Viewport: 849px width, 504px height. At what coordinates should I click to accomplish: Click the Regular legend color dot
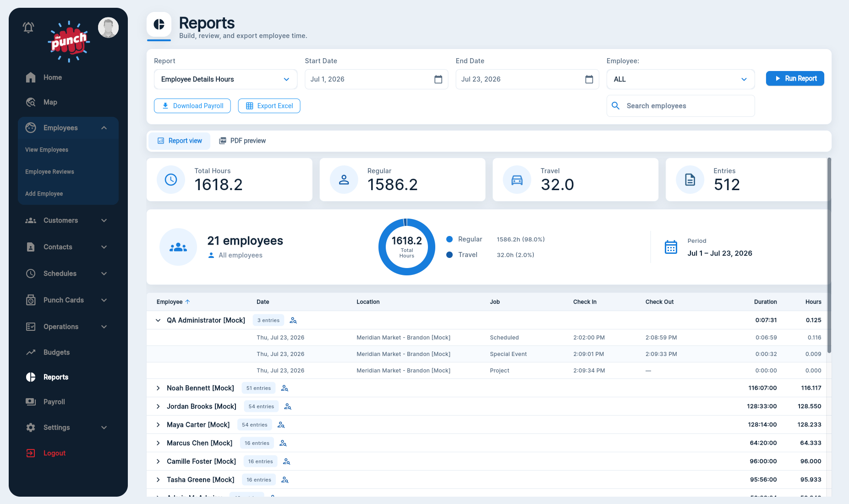pos(449,239)
